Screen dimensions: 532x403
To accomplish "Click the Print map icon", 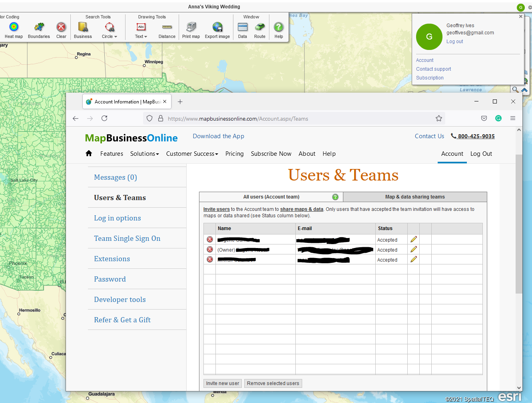I will point(191,30).
